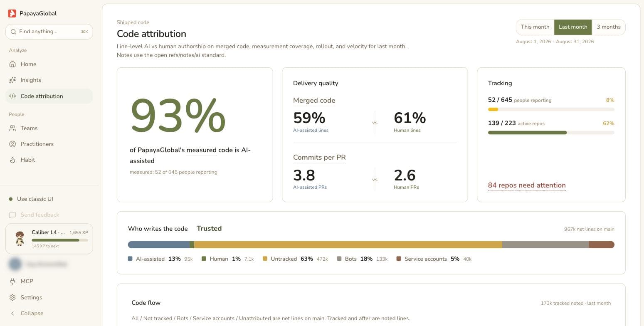The height and width of the screenshot is (326, 644).
Task: Navigate to Teams
Action: click(x=49, y=128)
